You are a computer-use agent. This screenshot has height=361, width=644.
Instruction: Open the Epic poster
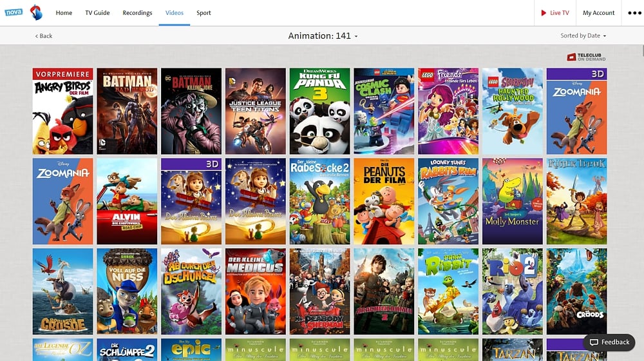click(191, 349)
